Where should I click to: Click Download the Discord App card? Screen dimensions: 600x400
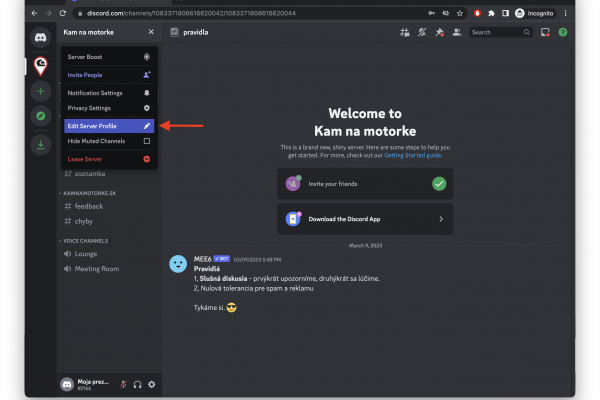pos(365,219)
